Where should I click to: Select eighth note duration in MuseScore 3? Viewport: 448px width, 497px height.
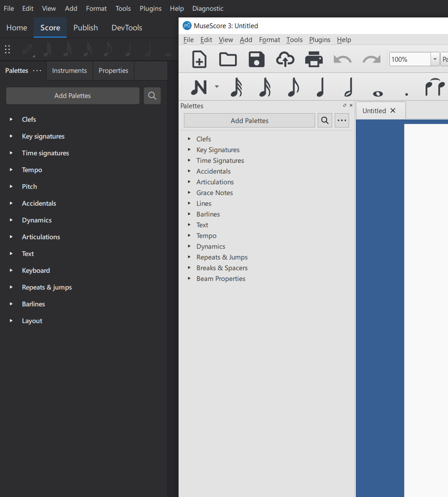293,87
